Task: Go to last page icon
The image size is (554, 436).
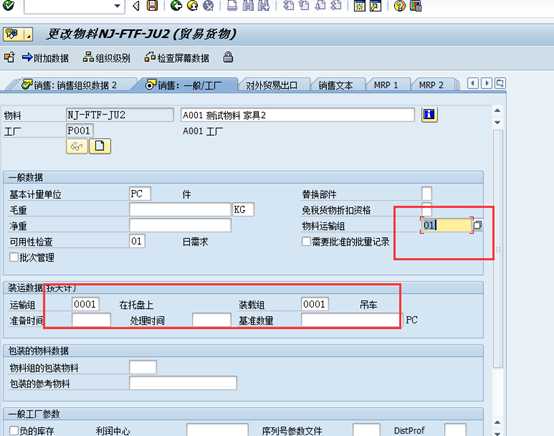Action: 336,5
